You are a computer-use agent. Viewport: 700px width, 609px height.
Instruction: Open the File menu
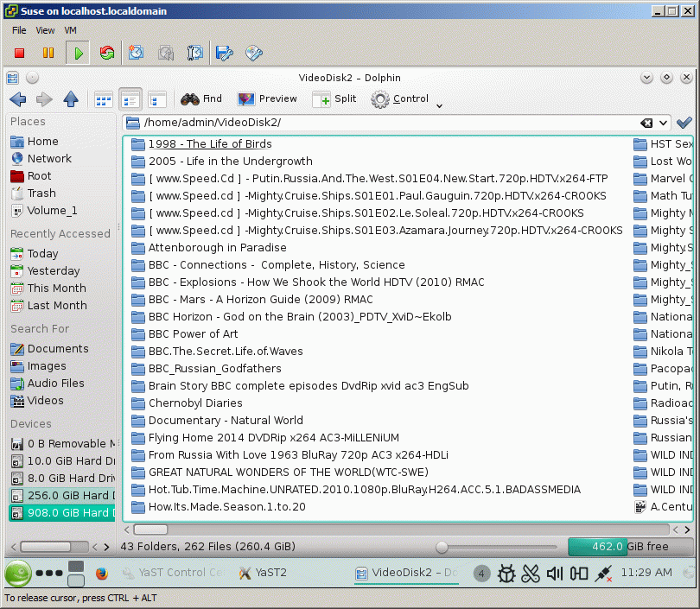[x=19, y=30]
